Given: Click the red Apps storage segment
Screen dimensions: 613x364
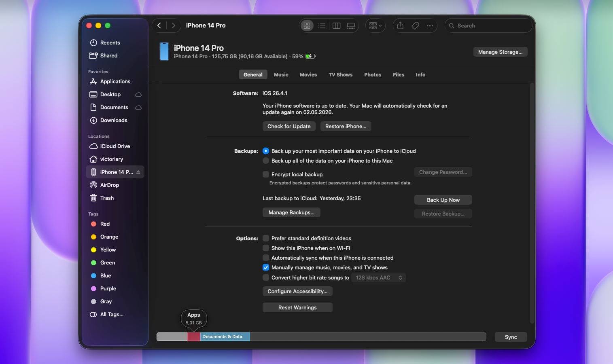Looking at the screenshot, I should point(194,336).
